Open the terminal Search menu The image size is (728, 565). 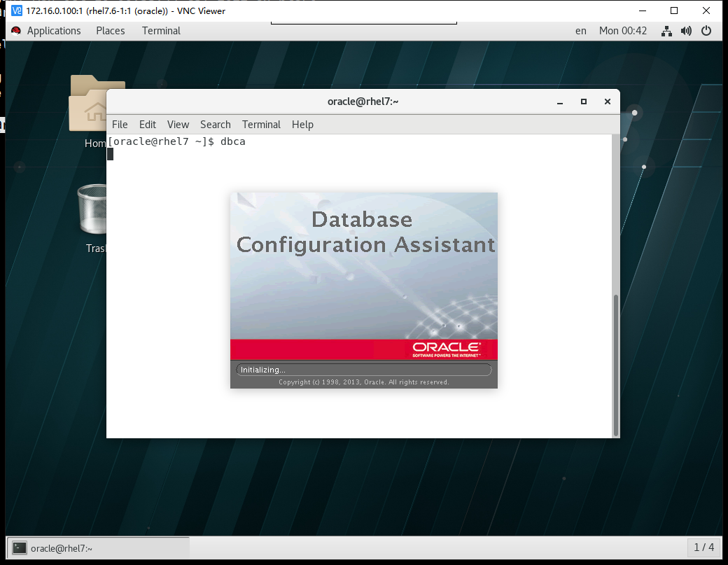click(x=216, y=125)
